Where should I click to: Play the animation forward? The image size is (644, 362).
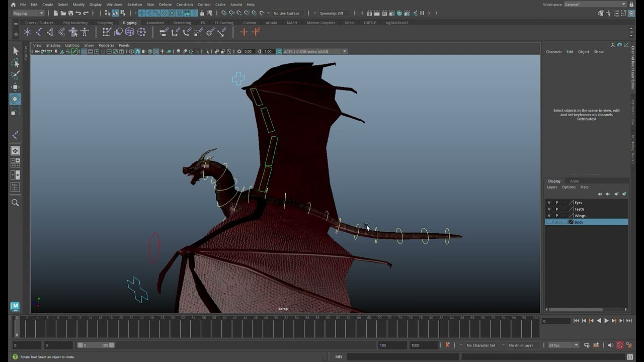[606, 320]
